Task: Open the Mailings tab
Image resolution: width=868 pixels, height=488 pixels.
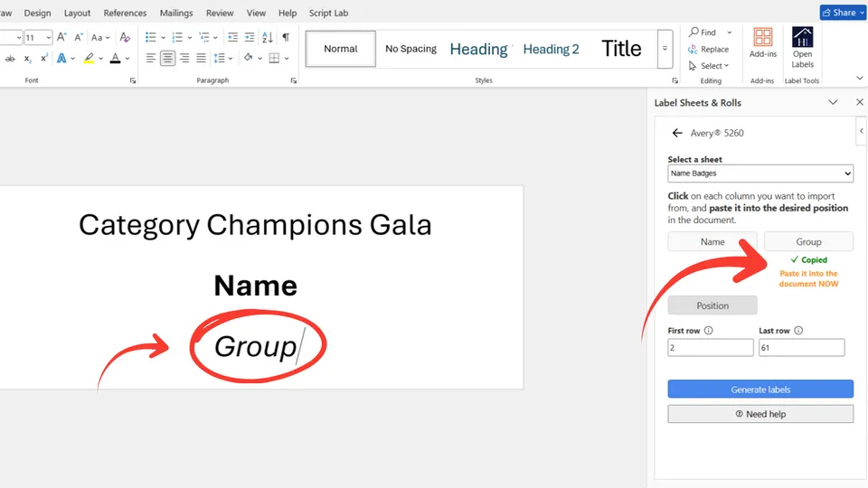Action: click(176, 13)
